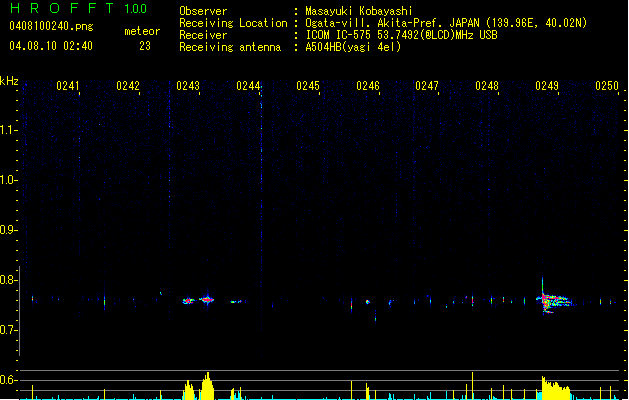Click the tall yellow spike below 0248

click(x=472, y=386)
